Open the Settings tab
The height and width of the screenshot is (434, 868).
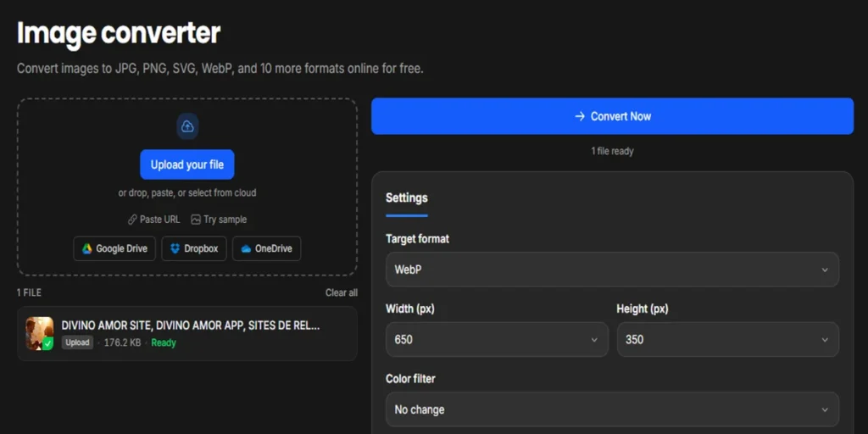tap(406, 198)
